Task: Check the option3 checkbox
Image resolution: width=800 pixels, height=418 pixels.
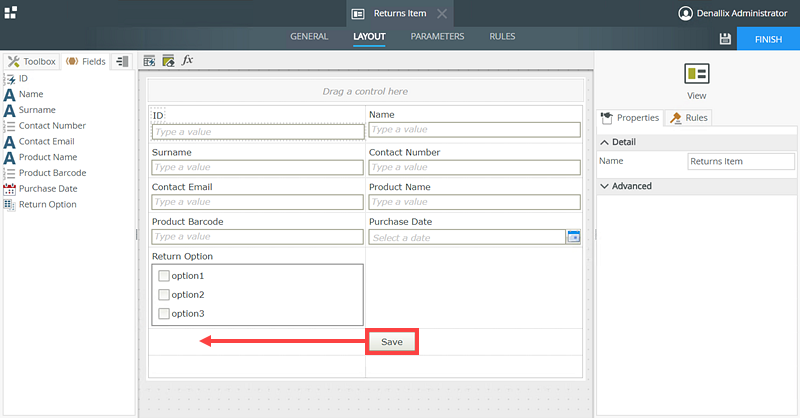Action: 164,314
